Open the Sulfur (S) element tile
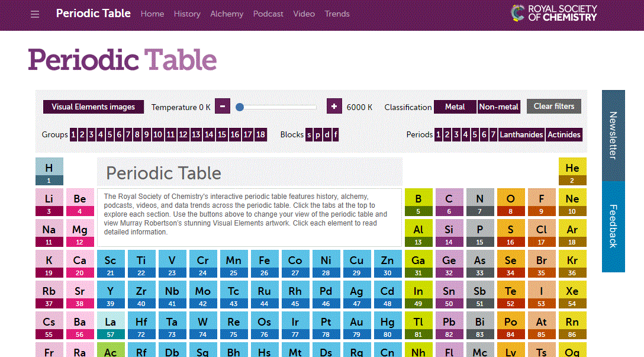 point(511,233)
